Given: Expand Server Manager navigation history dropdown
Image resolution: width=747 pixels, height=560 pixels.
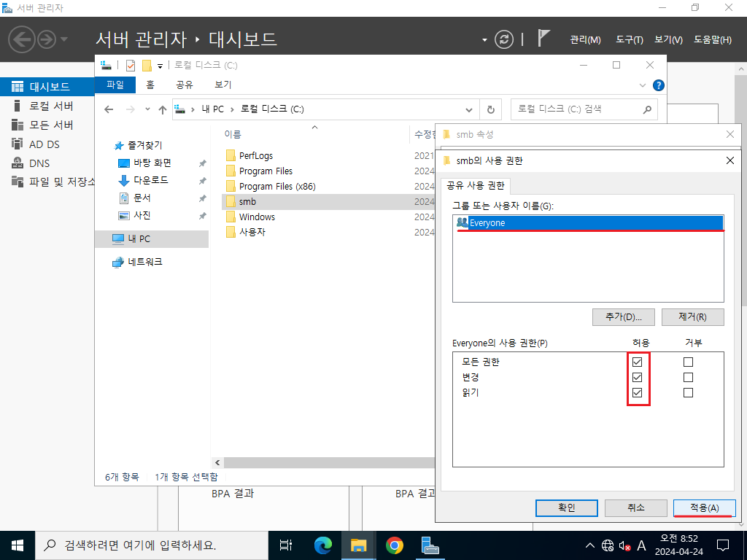Looking at the screenshot, I should 64,39.
